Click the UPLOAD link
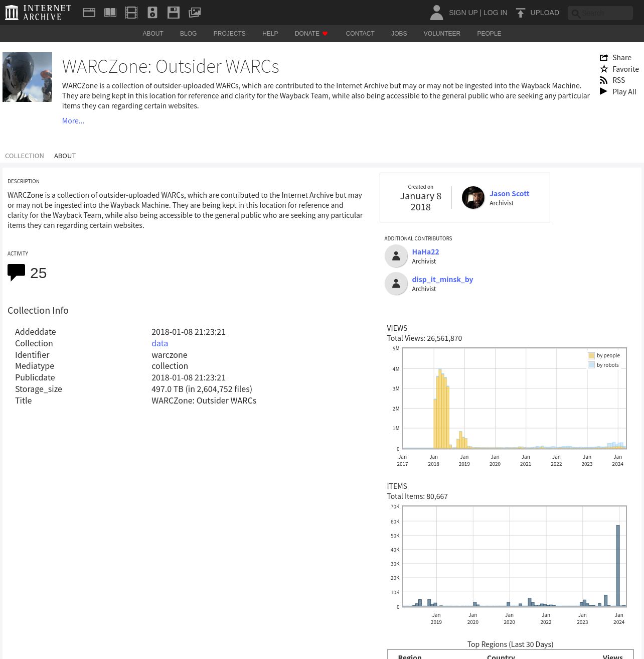Image resolution: width=644 pixels, height=659 pixels. [545, 13]
